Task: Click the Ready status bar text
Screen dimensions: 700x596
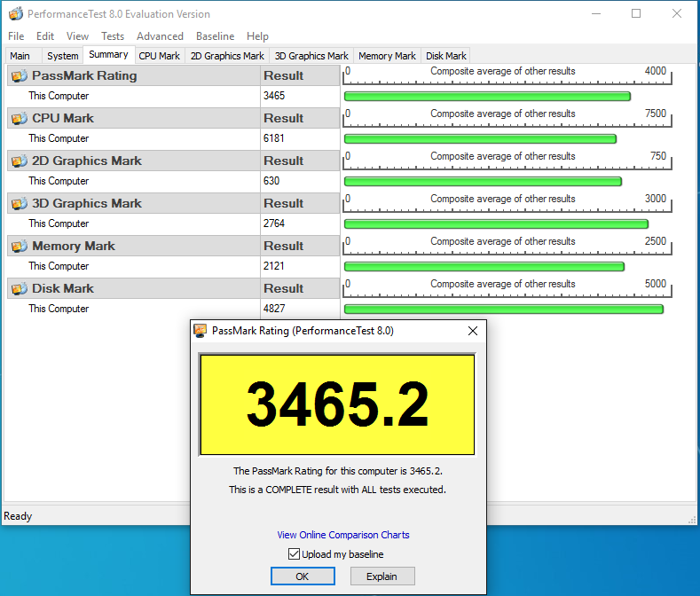Action: click(x=18, y=516)
